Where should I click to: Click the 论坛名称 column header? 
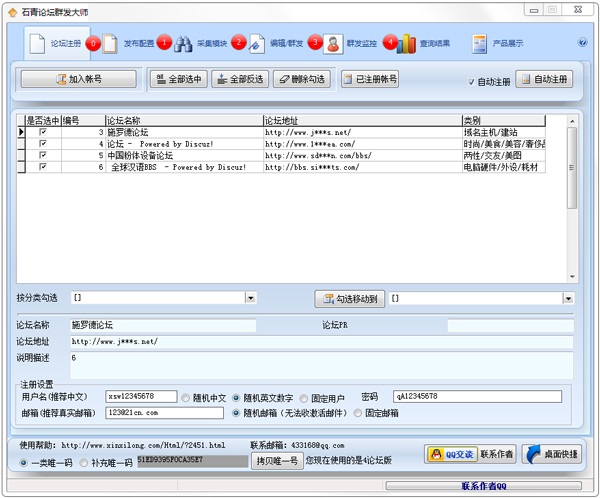184,121
